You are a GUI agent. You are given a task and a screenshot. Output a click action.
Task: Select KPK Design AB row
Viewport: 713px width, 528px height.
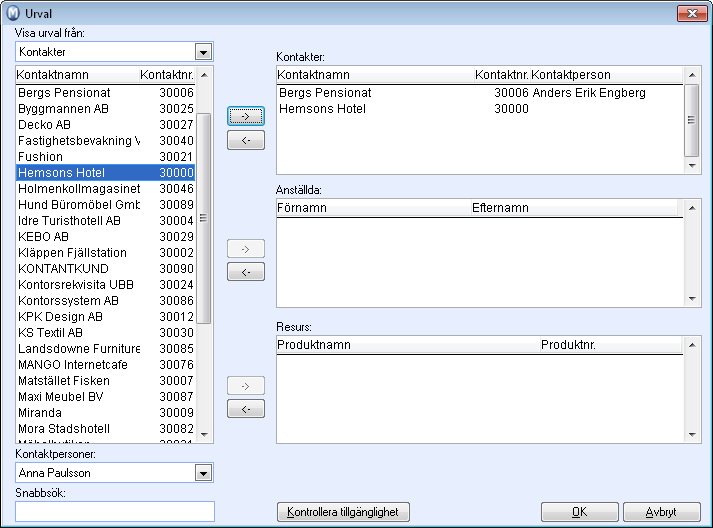tap(105, 317)
